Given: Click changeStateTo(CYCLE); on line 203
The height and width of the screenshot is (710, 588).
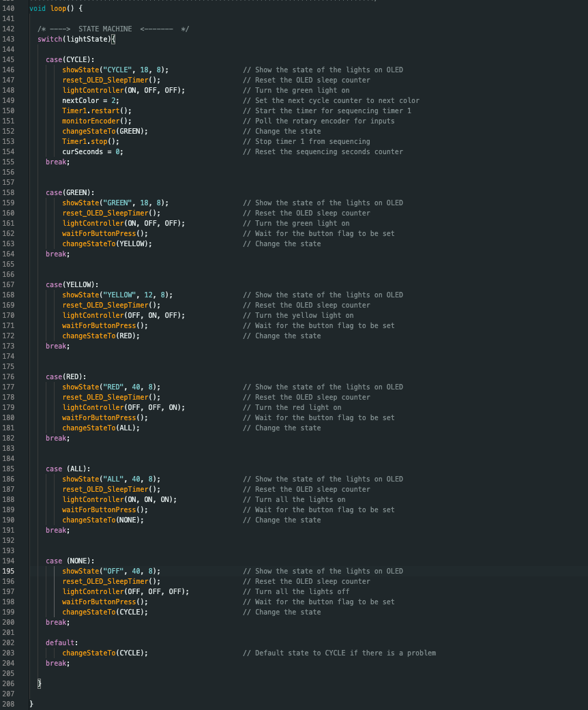Looking at the screenshot, I should tap(105, 653).
